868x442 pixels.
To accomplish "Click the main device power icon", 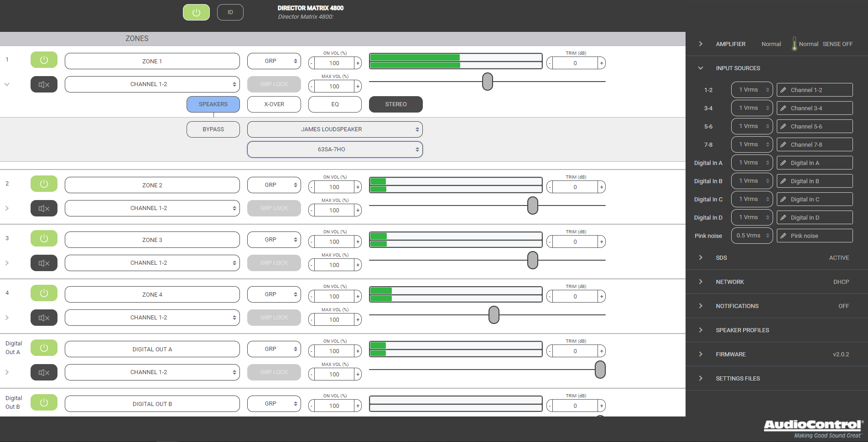I will pos(196,12).
